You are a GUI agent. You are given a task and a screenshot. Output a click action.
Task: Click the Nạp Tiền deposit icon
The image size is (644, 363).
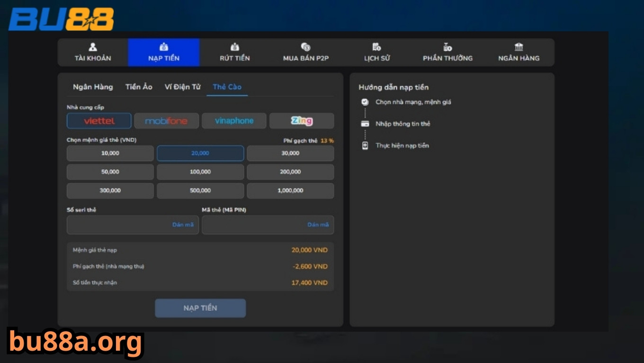(x=164, y=47)
